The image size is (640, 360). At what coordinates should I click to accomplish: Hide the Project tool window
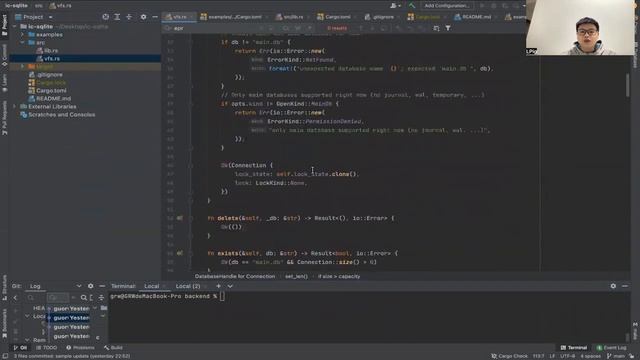click(155, 17)
